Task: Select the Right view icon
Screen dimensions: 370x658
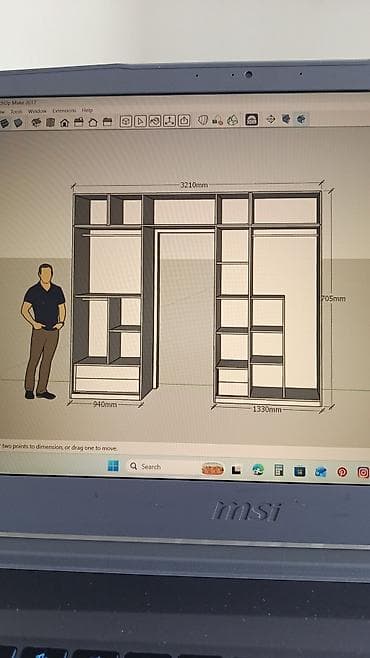Action: [x=78, y=122]
